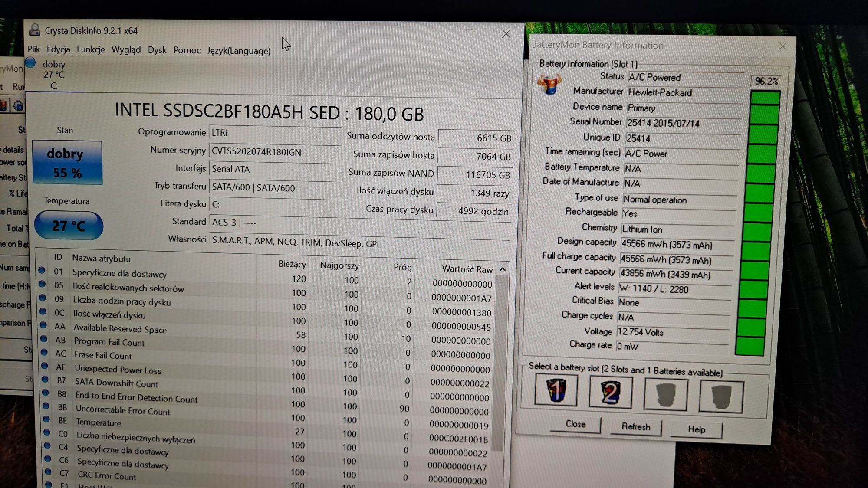
Task: Click status dot for Liczba niebezpiecznych wyłączeń
Action: 47,432
